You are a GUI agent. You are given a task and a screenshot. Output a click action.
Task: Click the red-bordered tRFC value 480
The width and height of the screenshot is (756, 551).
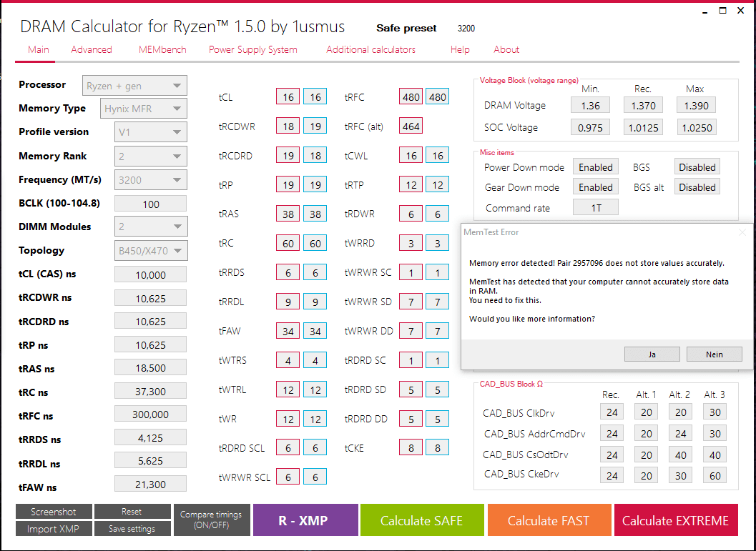[411, 96]
